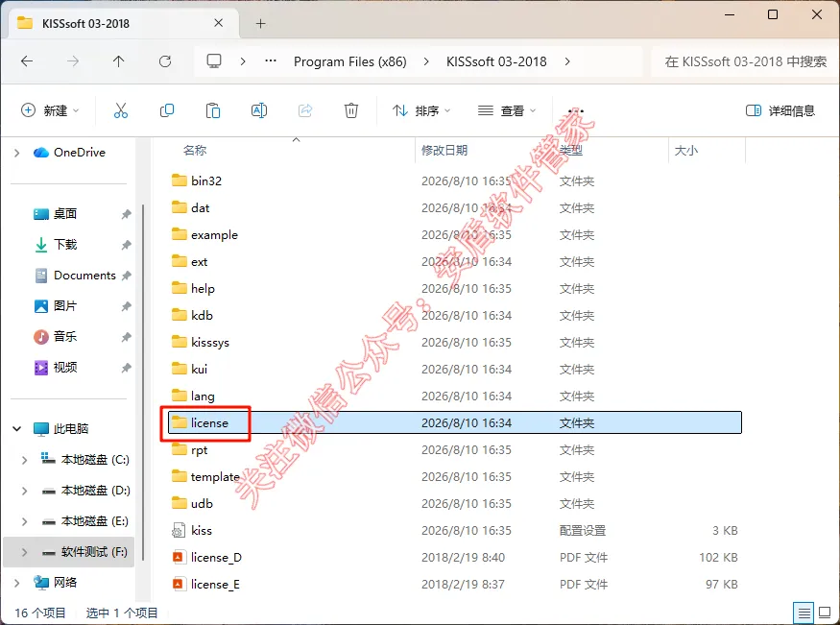Switch to large thumbnails view icon
The image size is (840, 625).
click(x=825, y=613)
